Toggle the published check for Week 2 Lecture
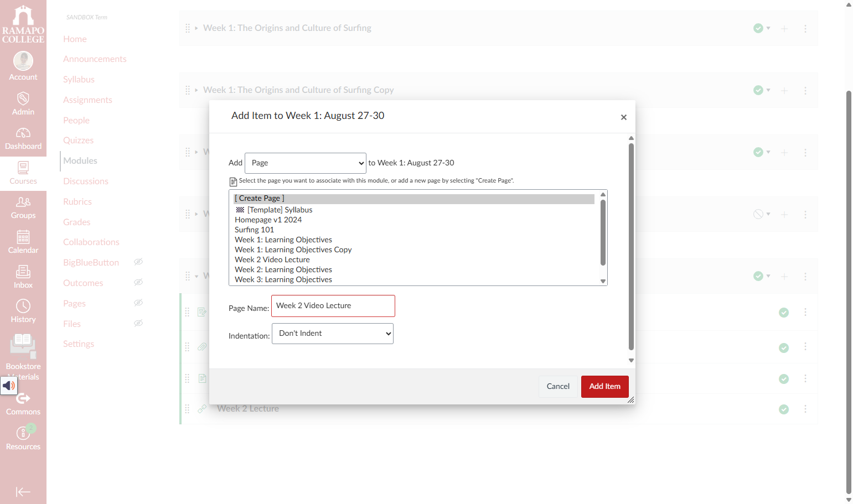This screenshot has width=853, height=504. point(784,409)
